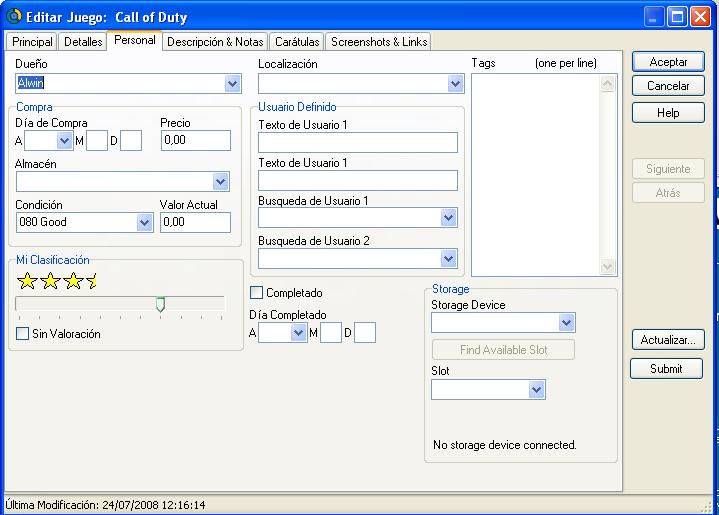This screenshot has height=515, width=719.
Task: Open the Carátulas tab
Action: coord(297,42)
